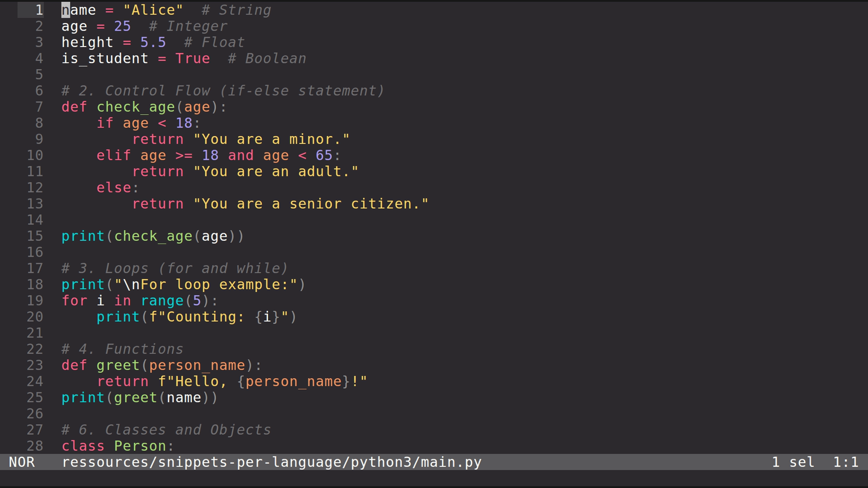Click range(5) in the for loop

coord(175,300)
